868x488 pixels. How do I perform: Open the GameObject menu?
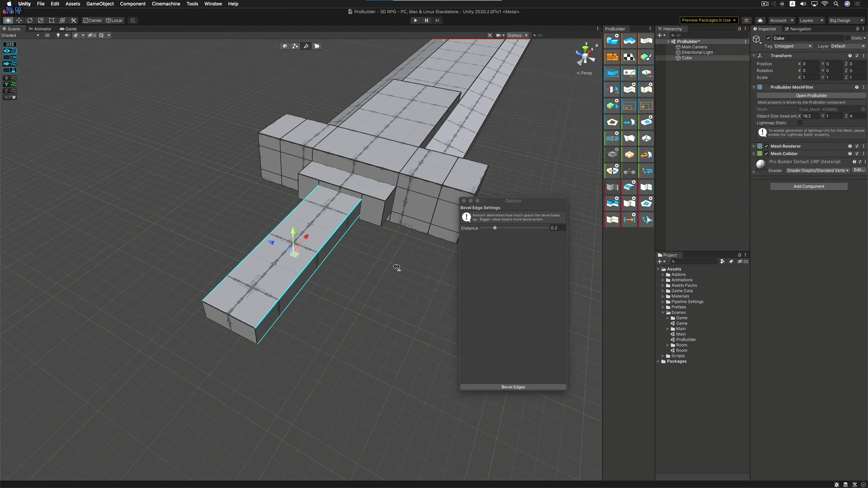(99, 4)
